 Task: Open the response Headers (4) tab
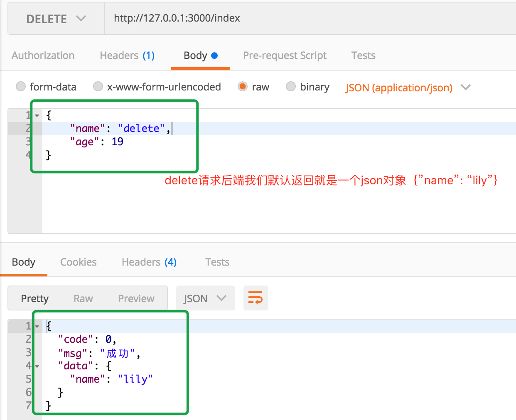(x=149, y=262)
